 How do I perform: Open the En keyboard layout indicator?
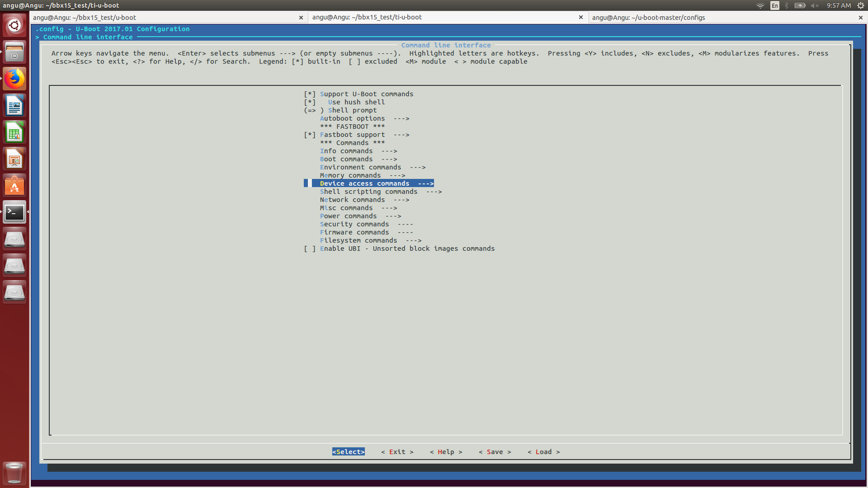(775, 5)
